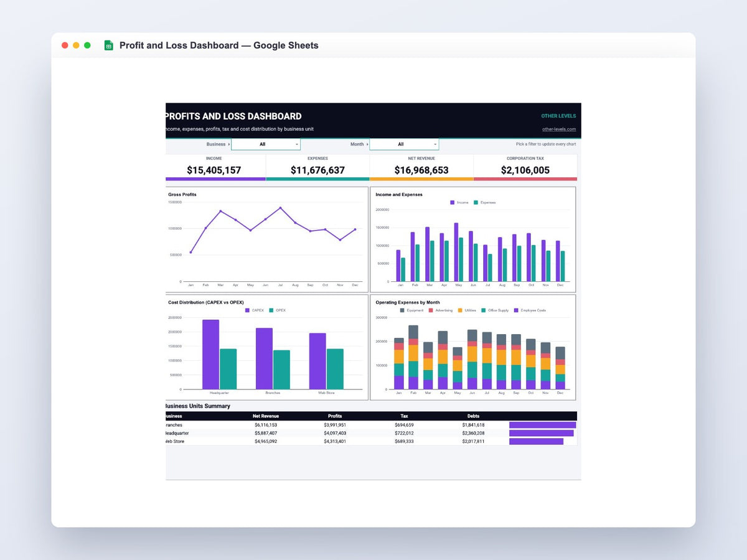The height and width of the screenshot is (560, 747).
Task: Select the debts cell $1,841,618
Action: [x=473, y=425]
